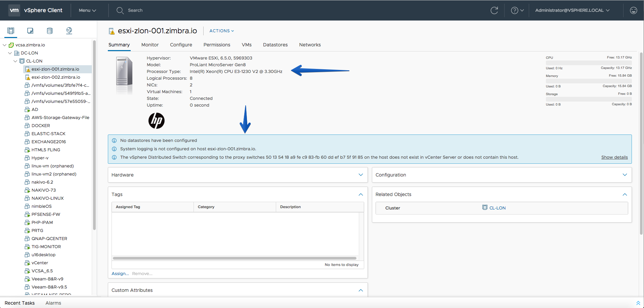Go to the Datastores tab
The image size is (644, 308).
pos(275,45)
